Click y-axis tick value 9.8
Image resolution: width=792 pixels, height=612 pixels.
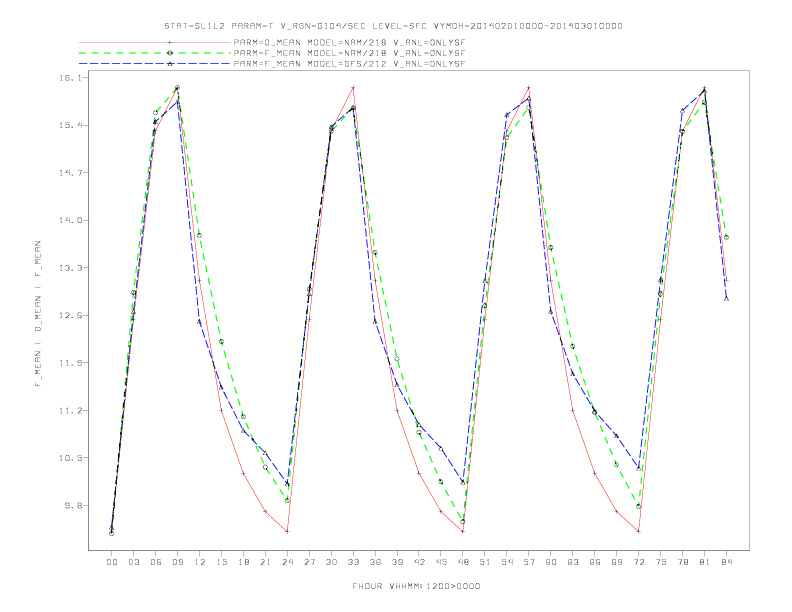click(x=72, y=505)
